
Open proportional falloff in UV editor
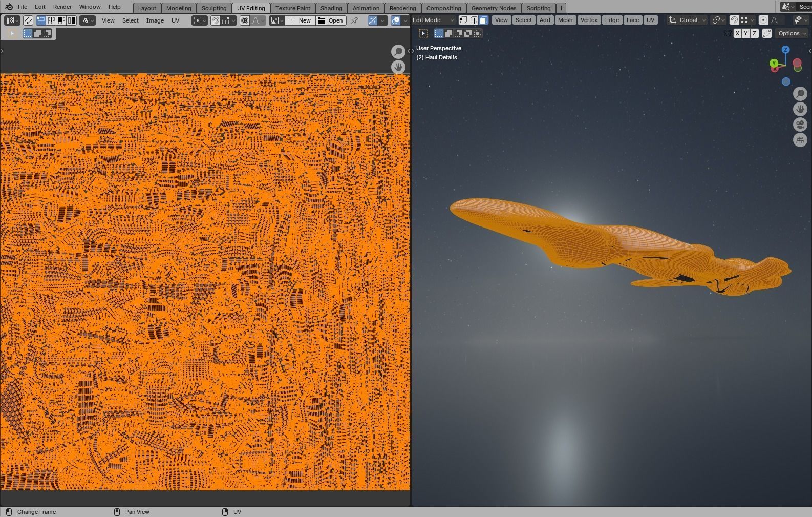click(258, 20)
